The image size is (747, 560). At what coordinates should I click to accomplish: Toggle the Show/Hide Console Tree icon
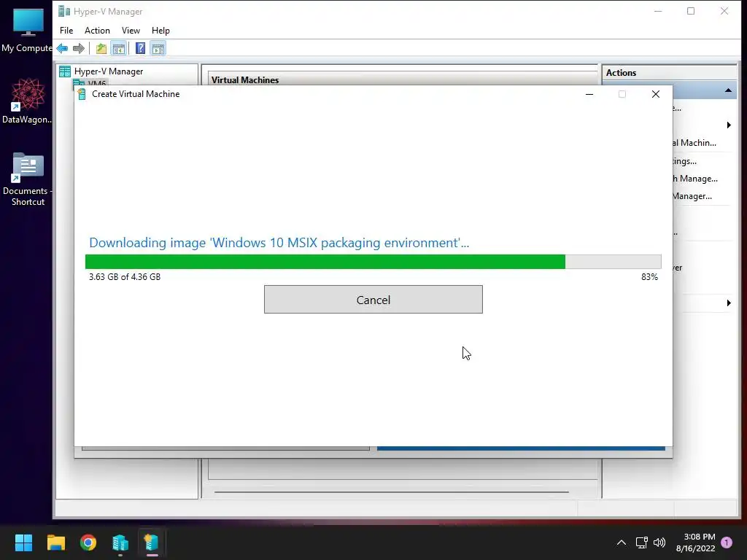coord(119,48)
